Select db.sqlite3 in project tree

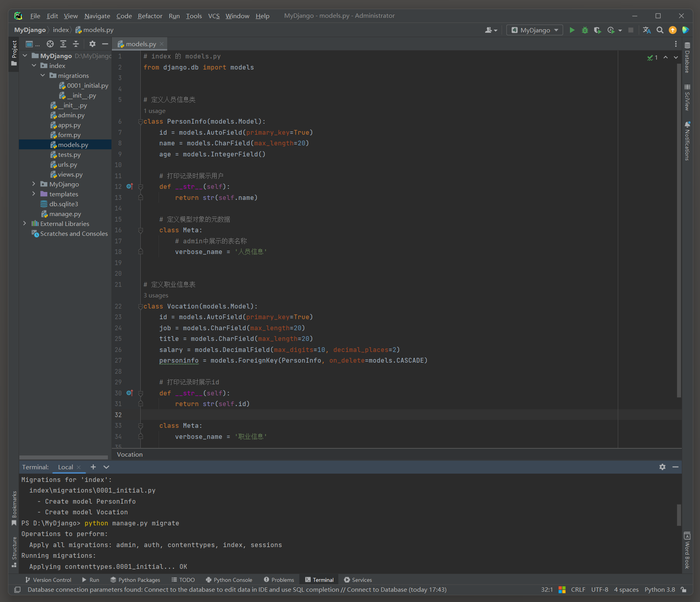coord(59,204)
